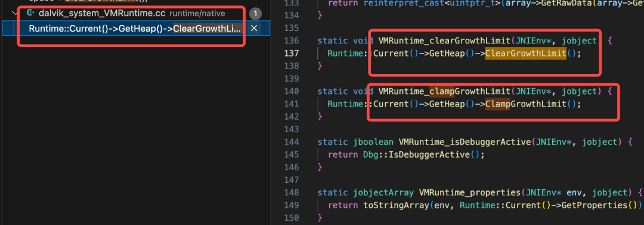
Task: Click IsDebuggerActive call on line 145
Action: (429, 155)
